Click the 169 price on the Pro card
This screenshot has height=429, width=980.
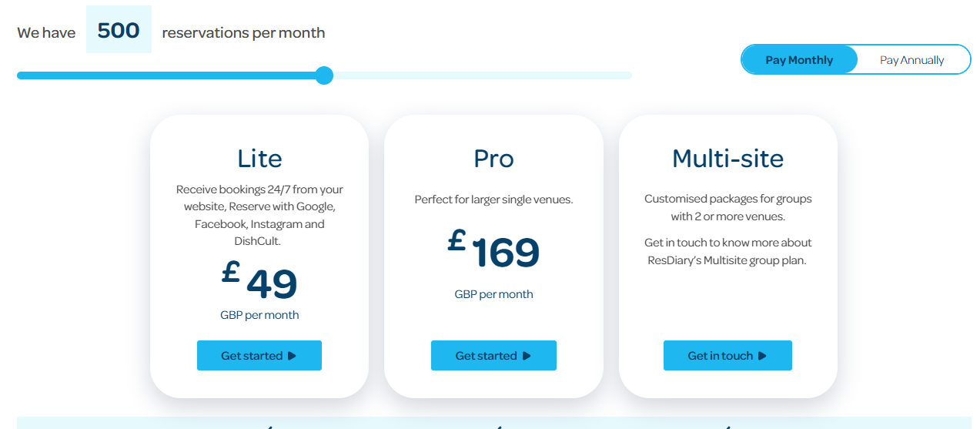point(506,253)
